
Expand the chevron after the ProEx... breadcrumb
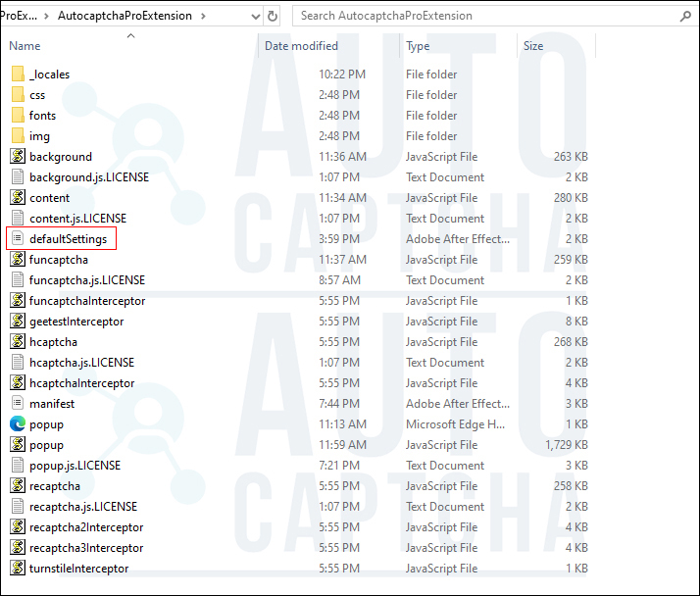pyautogui.click(x=46, y=16)
